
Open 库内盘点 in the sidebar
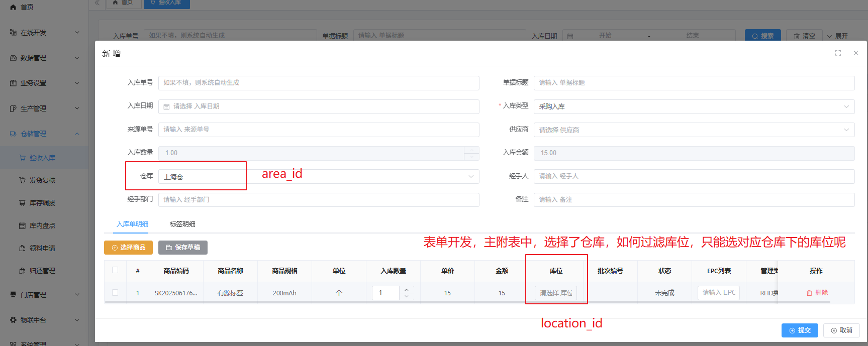click(x=42, y=225)
